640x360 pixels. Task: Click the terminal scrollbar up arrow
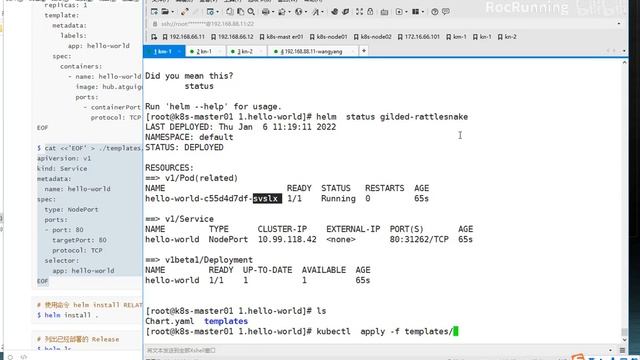coord(624,63)
